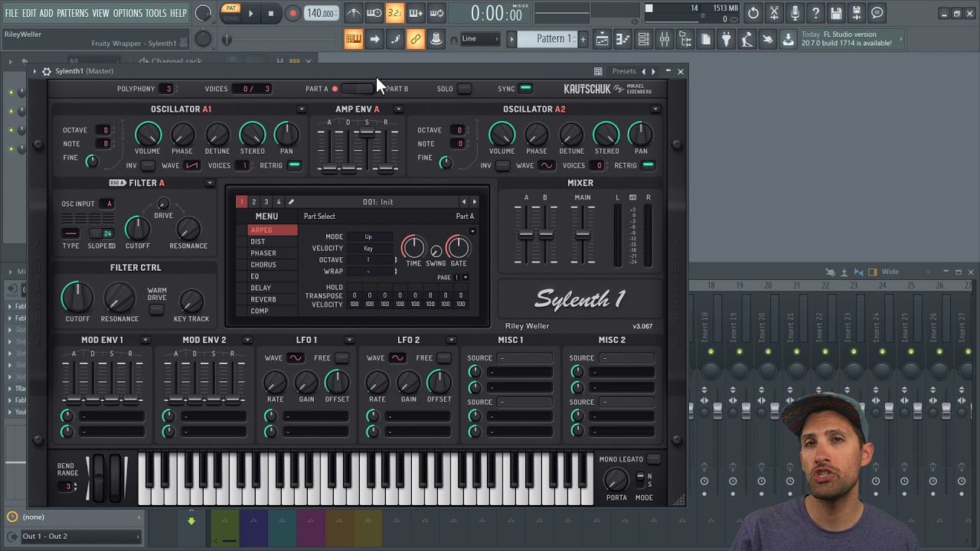Open the MISC 1 first SOURCE dropdown

tap(524, 358)
